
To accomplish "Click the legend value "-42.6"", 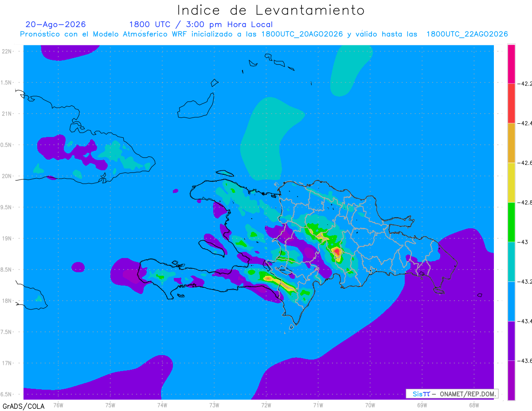I will [524, 163].
